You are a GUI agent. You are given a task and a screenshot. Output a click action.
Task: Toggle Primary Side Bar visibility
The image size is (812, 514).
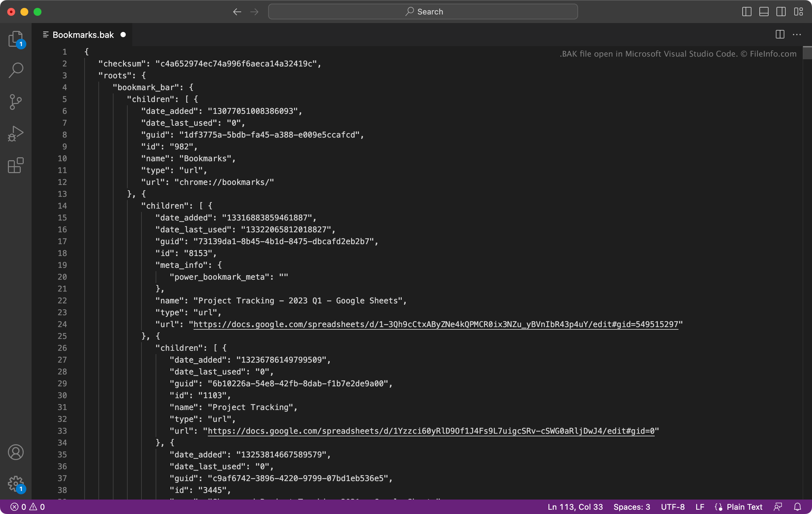[x=747, y=12]
